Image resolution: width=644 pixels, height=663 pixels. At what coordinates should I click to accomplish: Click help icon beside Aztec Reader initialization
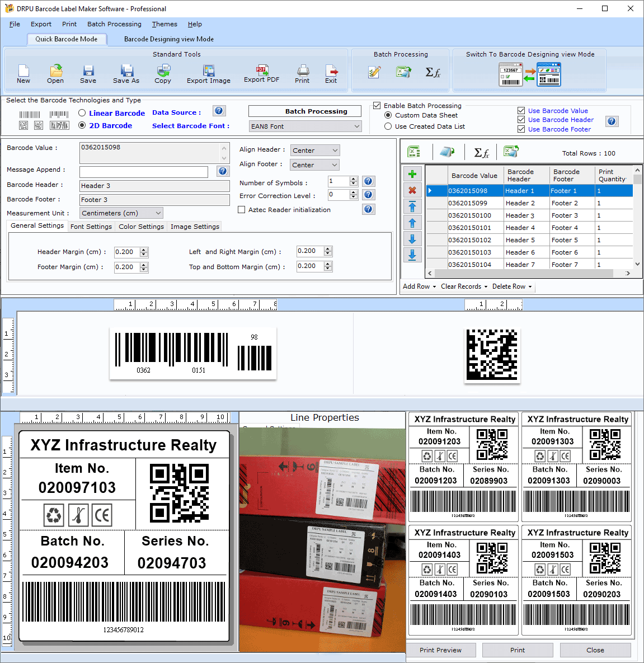368,209
